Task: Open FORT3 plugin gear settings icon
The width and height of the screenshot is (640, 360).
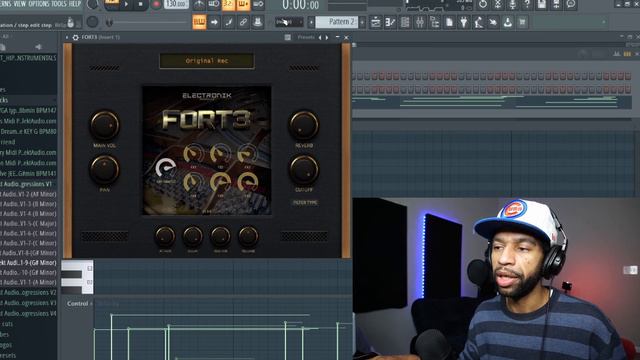Action: click(76, 37)
